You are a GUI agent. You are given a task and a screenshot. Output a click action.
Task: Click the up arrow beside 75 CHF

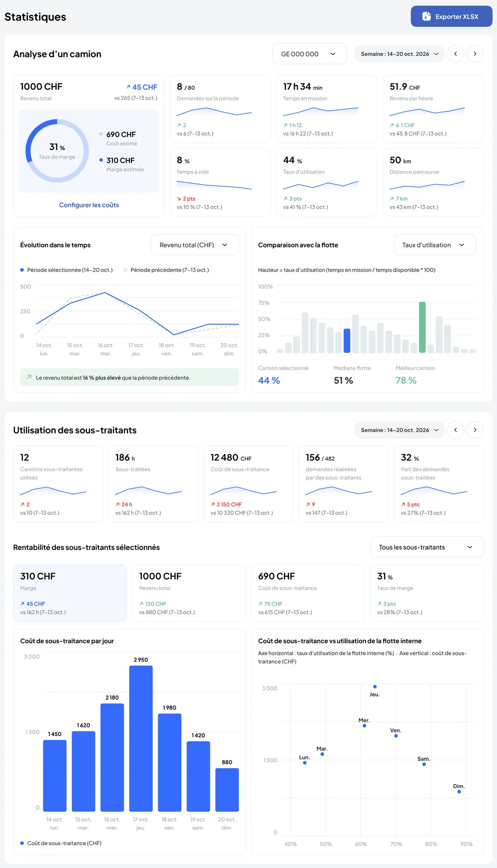[260, 604]
